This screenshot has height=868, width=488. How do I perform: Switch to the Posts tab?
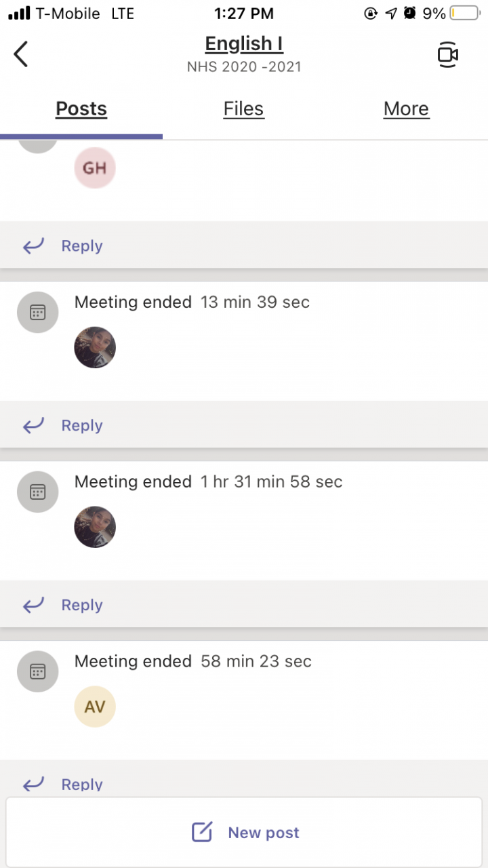[x=81, y=109]
